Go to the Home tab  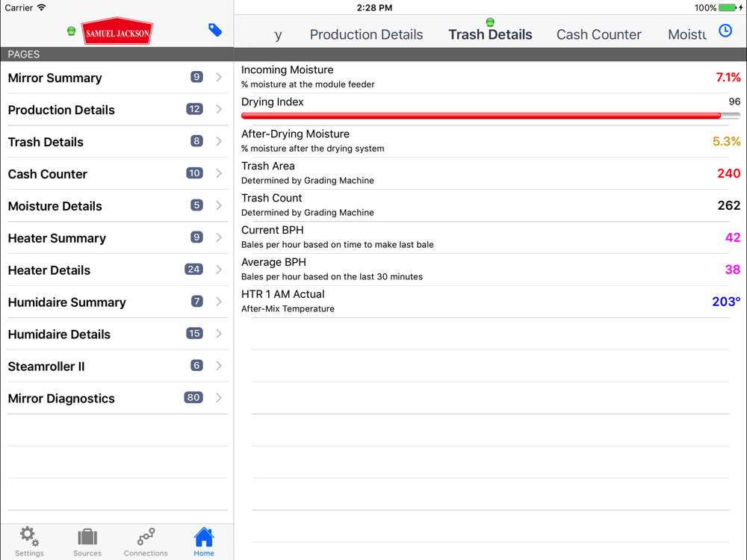(204, 542)
